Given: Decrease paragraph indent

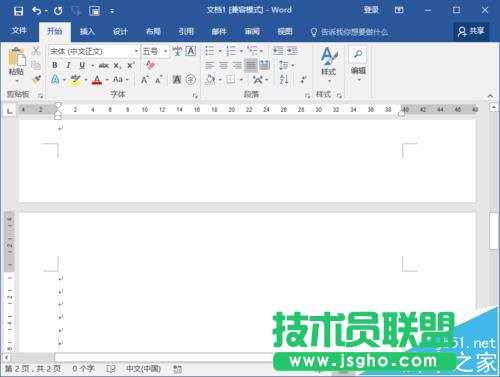Looking at the screenshot, I should [x=278, y=51].
